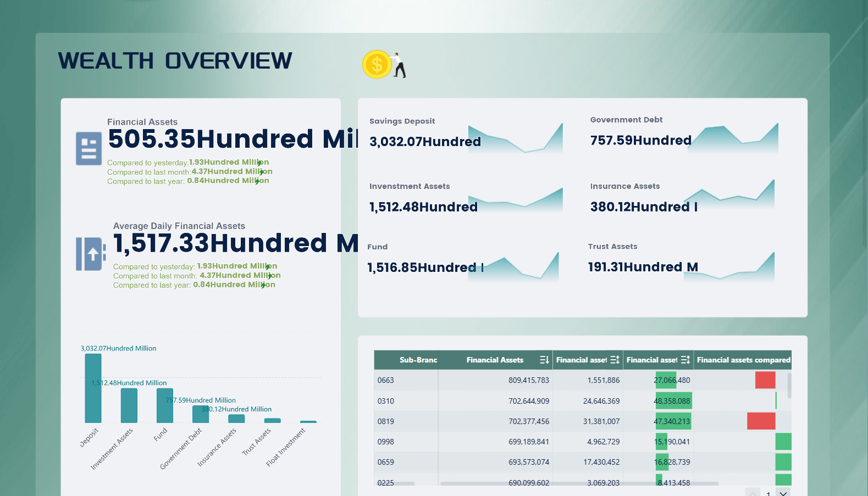This screenshot has height=496, width=868.
Task: Click the value 4,962,729
Action: coord(604,442)
